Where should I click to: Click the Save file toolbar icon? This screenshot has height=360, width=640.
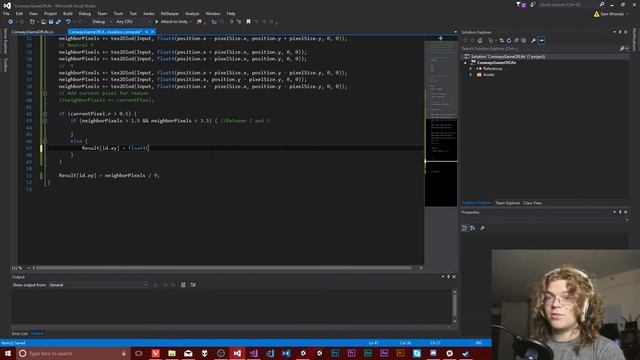[x=51, y=22]
